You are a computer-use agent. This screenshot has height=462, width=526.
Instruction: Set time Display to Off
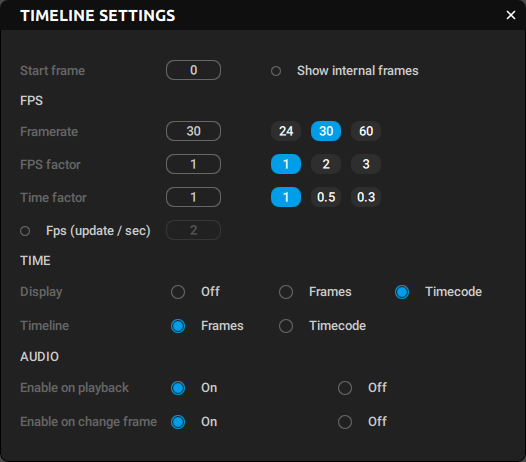pos(178,292)
